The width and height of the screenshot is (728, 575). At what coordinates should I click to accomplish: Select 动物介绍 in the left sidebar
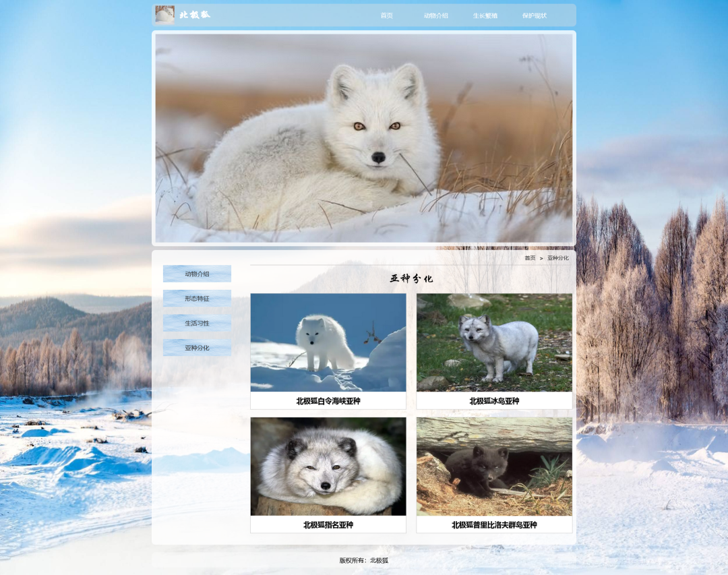pos(197,274)
